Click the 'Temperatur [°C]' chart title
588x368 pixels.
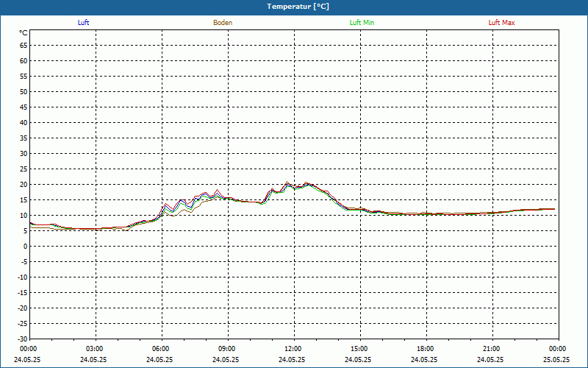pyautogui.click(x=298, y=7)
